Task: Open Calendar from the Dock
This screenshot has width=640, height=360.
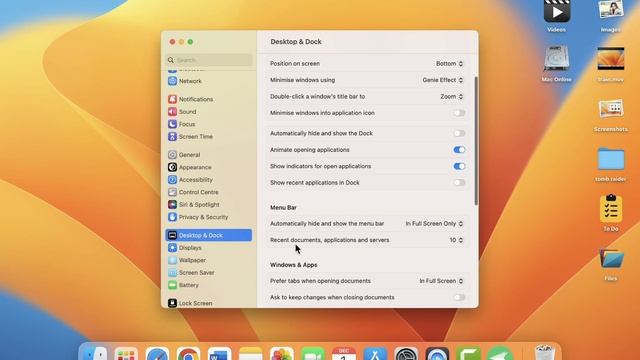Action: 344,353
